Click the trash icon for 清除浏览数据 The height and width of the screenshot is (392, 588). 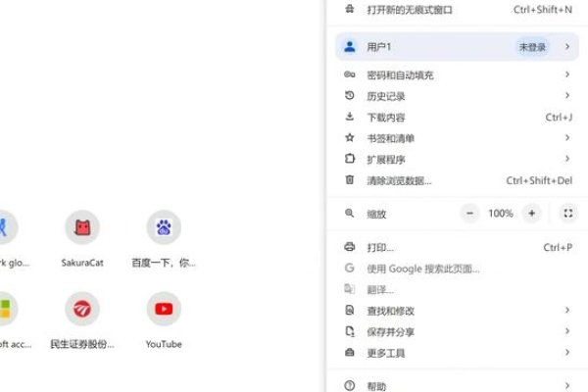click(350, 179)
